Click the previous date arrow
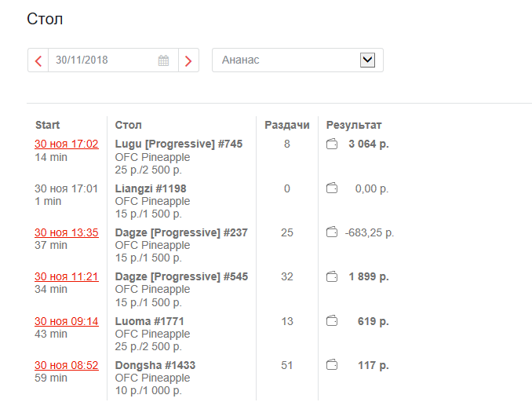This screenshot has width=532, height=413. (38, 60)
